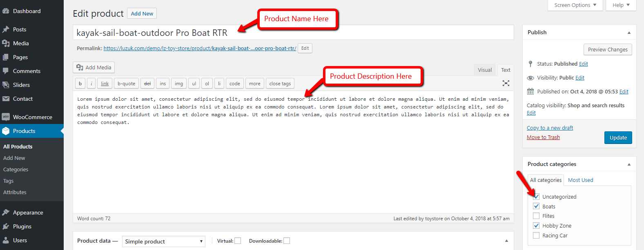This screenshot has width=644, height=250.
Task: Click the Products box icon
Action: pyautogui.click(x=6, y=131)
